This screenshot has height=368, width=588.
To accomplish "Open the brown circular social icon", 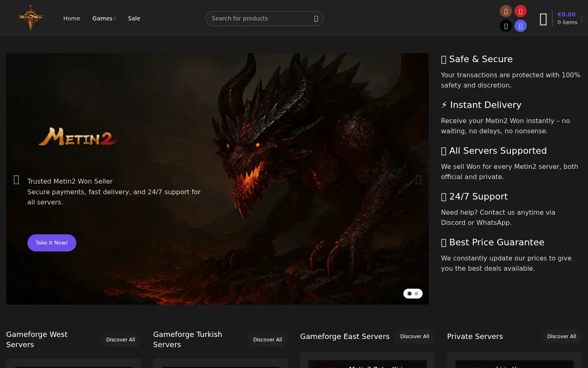I will tap(506, 11).
